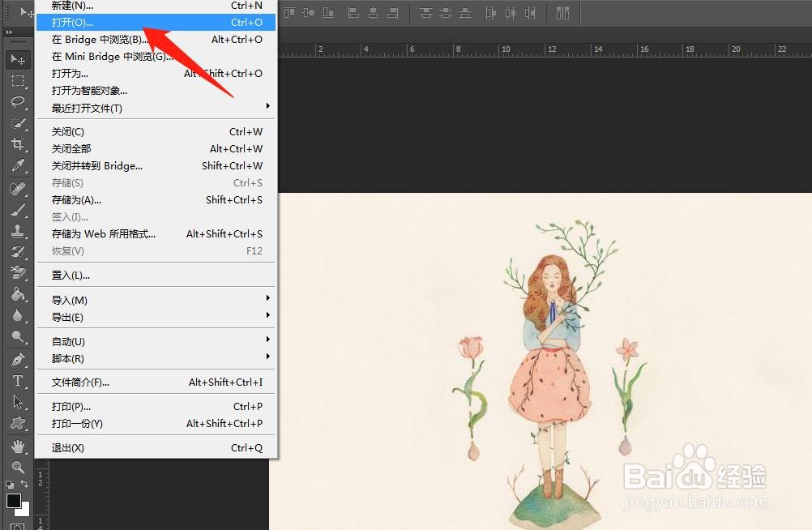Choose 新建(N)... from the menu

coord(156,6)
